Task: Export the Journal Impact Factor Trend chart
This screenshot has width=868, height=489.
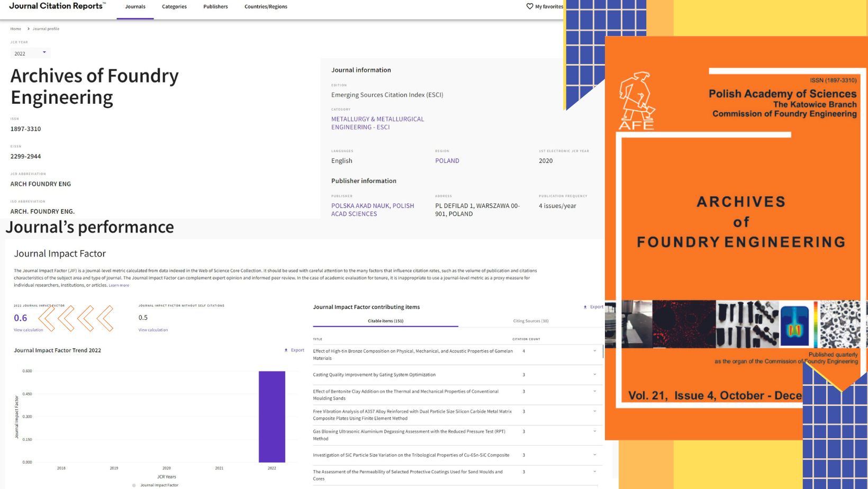Action: pos(294,350)
